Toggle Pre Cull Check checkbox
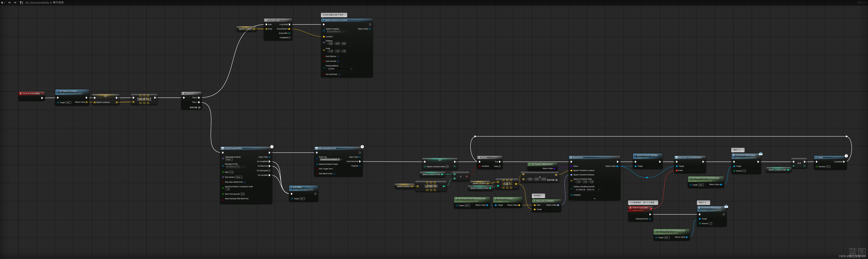Viewport: 868px width, 259px height. pyautogui.click(x=339, y=74)
